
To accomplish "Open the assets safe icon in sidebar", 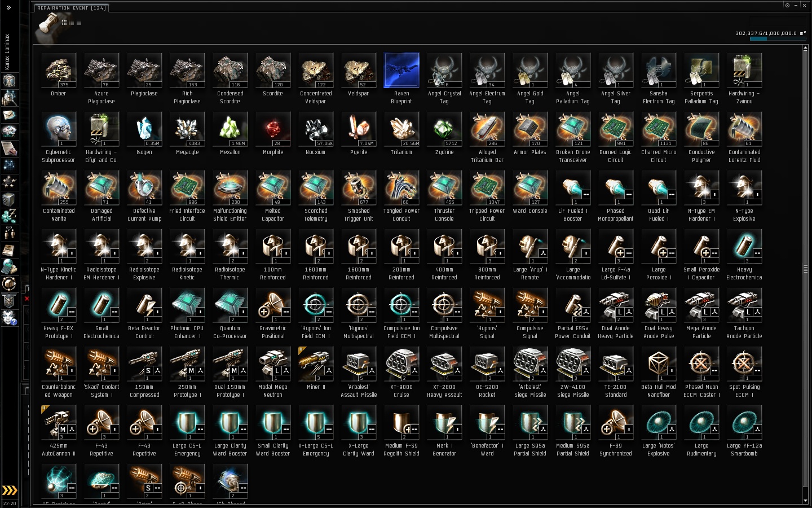I will coord(9,199).
